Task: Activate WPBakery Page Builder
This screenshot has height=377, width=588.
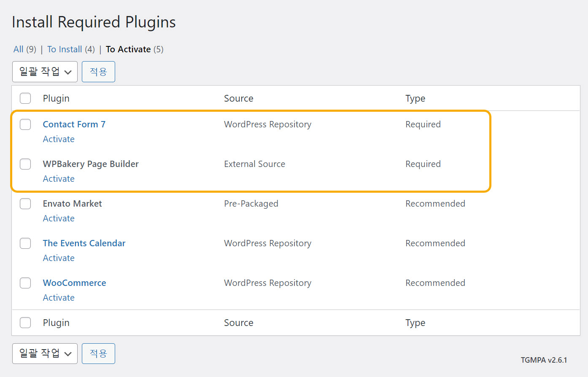Action: [x=59, y=179]
